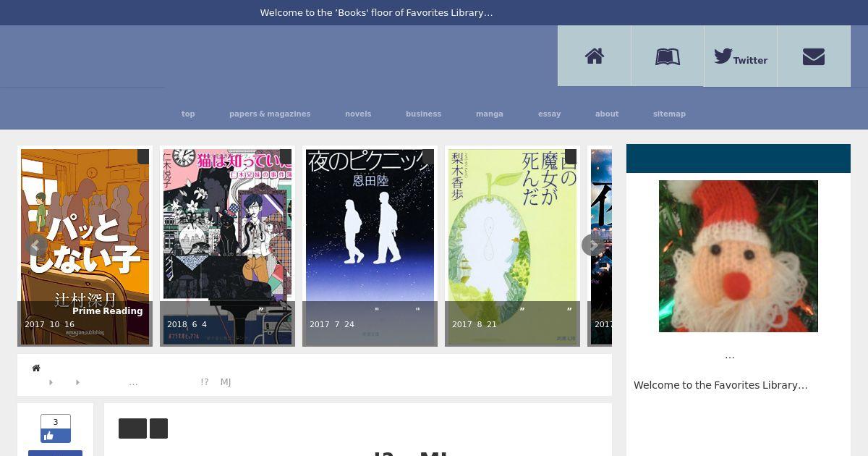The image size is (868, 456).
Task: Open the envelope contact icon
Action: [814, 56]
